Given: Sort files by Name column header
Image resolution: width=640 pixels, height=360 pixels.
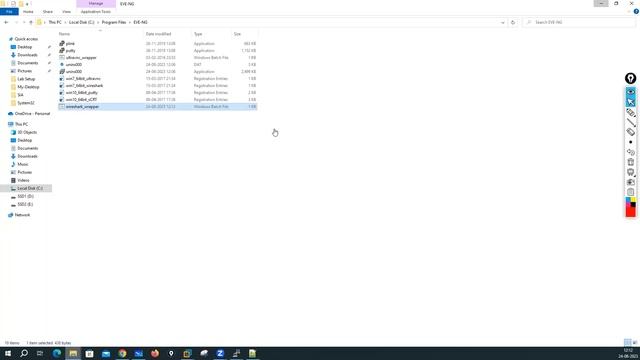Looking at the screenshot, I should [x=101, y=34].
